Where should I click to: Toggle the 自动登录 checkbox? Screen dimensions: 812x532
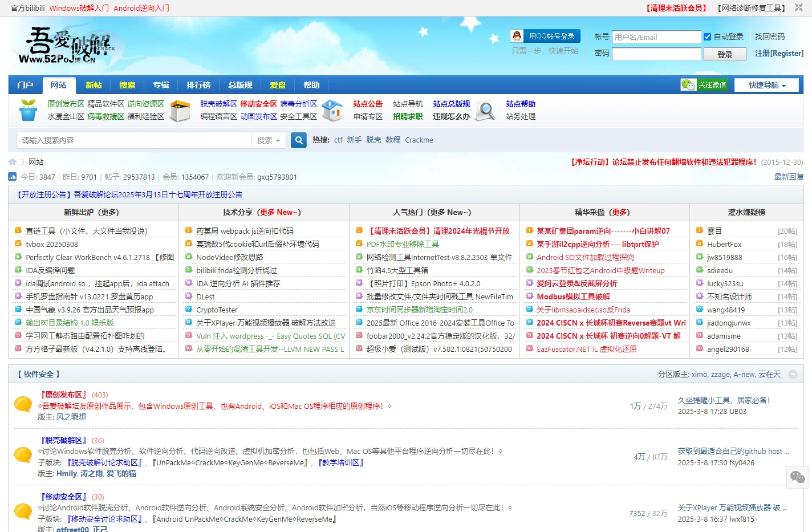coord(707,36)
